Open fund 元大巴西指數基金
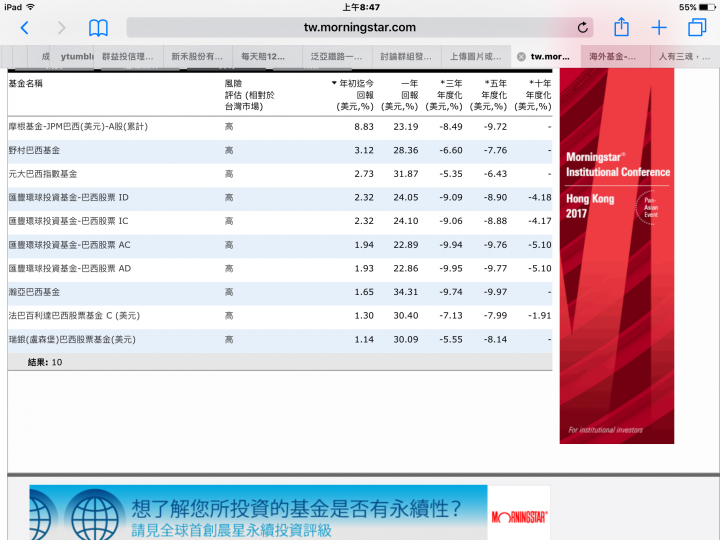This screenshot has width=720, height=540. pyautogui.click(x=43, y=174)
